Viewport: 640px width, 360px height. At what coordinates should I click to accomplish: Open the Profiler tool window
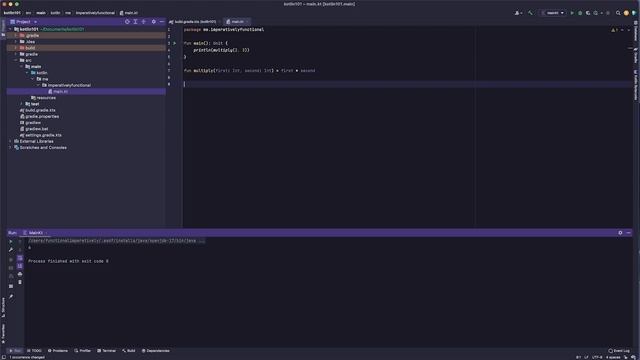pyautogui.click(x=83, y=351)
